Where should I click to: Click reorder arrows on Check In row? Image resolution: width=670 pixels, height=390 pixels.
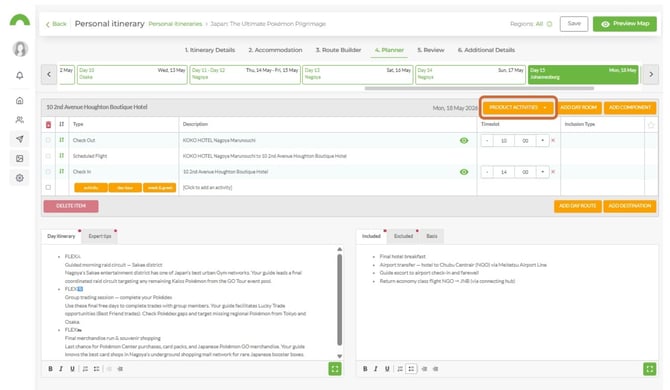pos(62,171)
